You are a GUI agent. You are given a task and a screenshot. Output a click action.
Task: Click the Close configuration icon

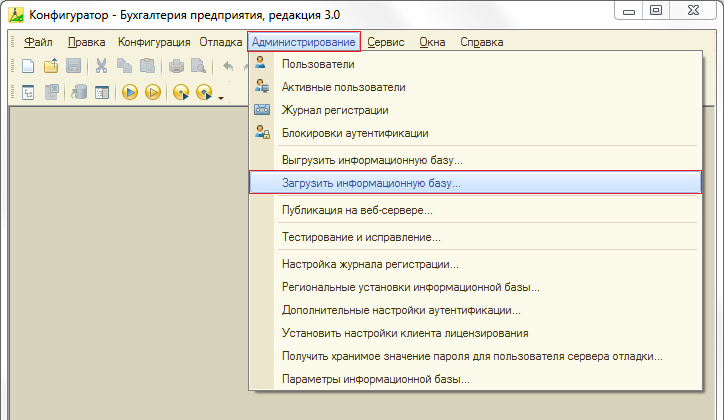[x=51, y=92]
